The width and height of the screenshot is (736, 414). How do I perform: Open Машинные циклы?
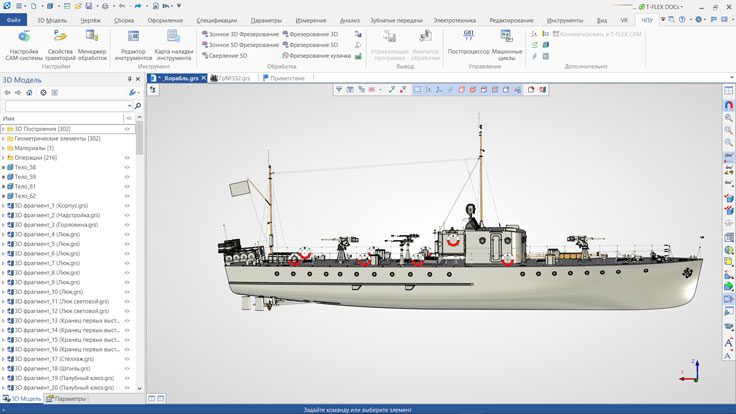507,45
